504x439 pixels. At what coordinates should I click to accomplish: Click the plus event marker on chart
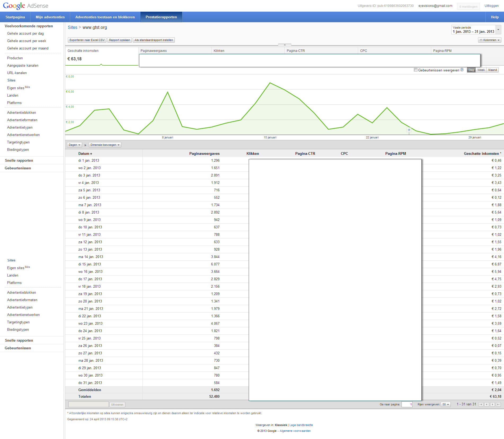click(409, 130)
